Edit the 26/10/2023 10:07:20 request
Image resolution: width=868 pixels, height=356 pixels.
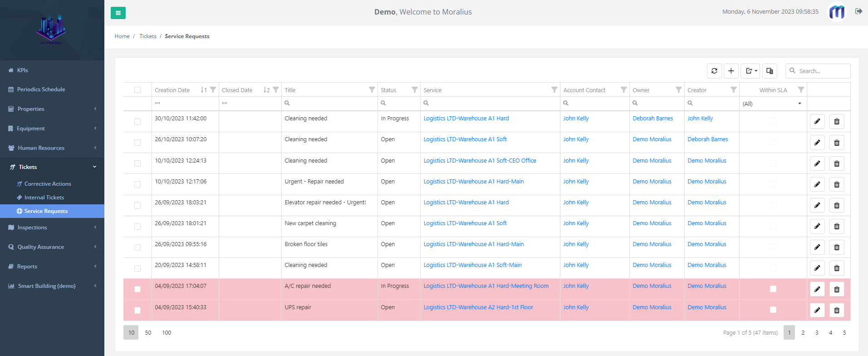817,143
